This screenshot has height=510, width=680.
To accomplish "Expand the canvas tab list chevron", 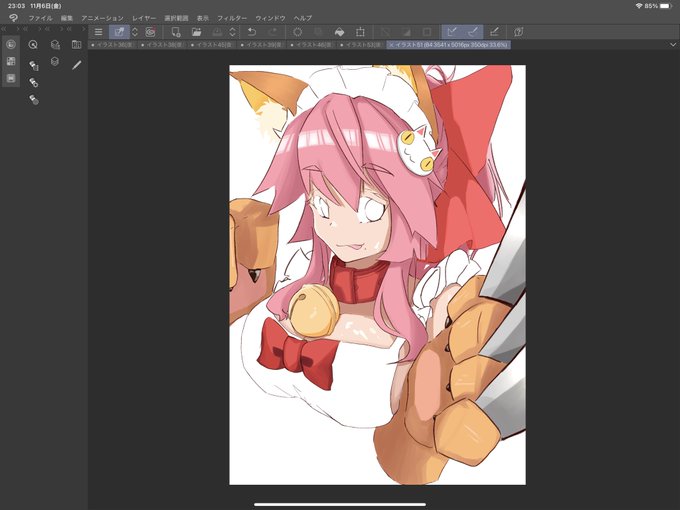I will [x=673, y=45].
